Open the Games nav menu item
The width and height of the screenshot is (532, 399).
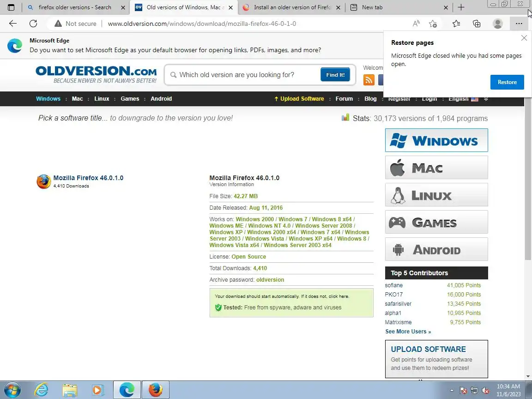130,99
